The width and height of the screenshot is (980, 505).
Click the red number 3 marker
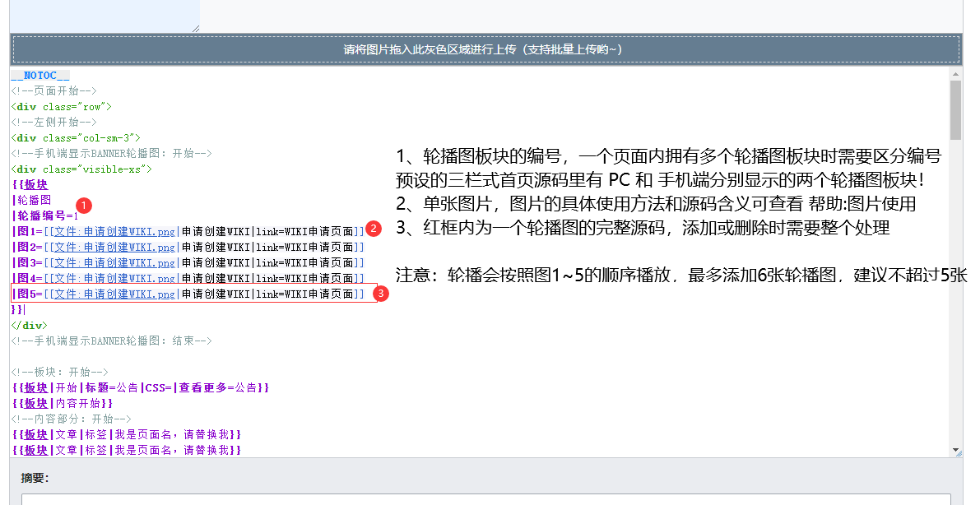[382, 292]
